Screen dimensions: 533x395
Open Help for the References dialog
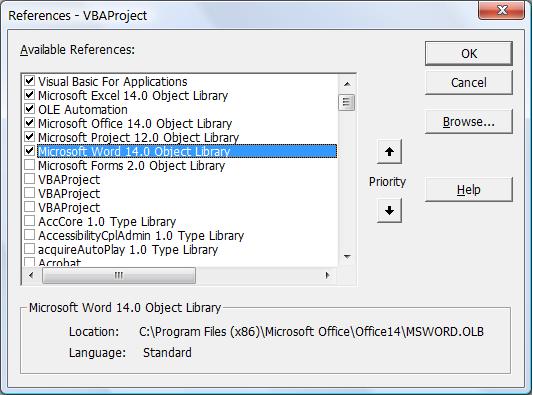click(x=469, y=190)
